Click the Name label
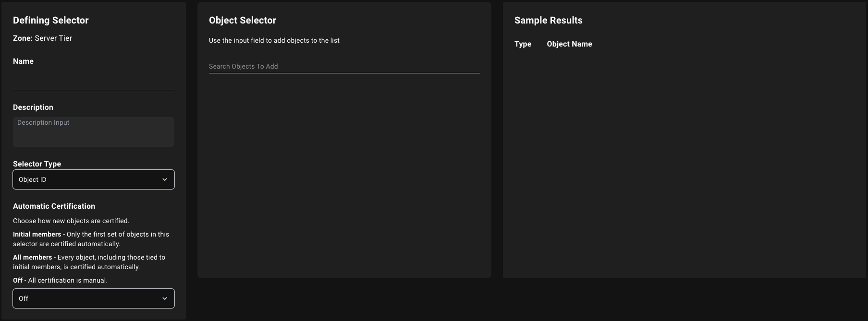This screenshot has height=321, width=868. [x=23, y=61]
